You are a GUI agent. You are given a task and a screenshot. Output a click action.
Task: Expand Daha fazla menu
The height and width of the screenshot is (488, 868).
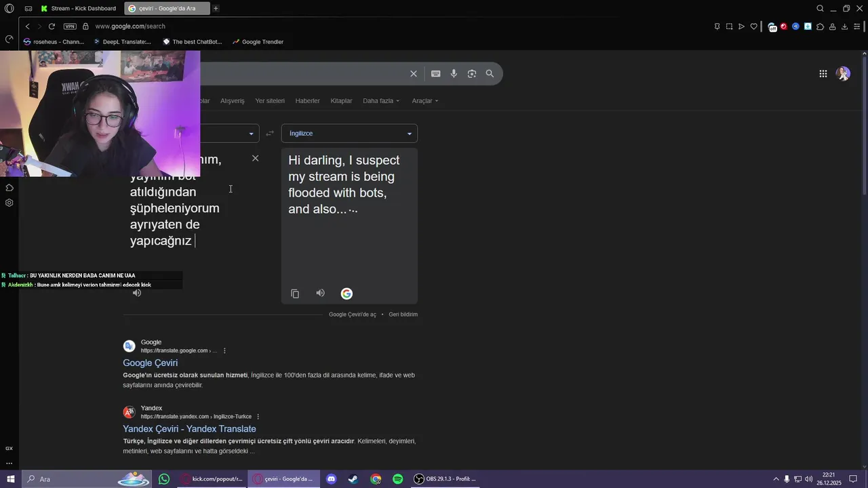click(x=381, y=101)
